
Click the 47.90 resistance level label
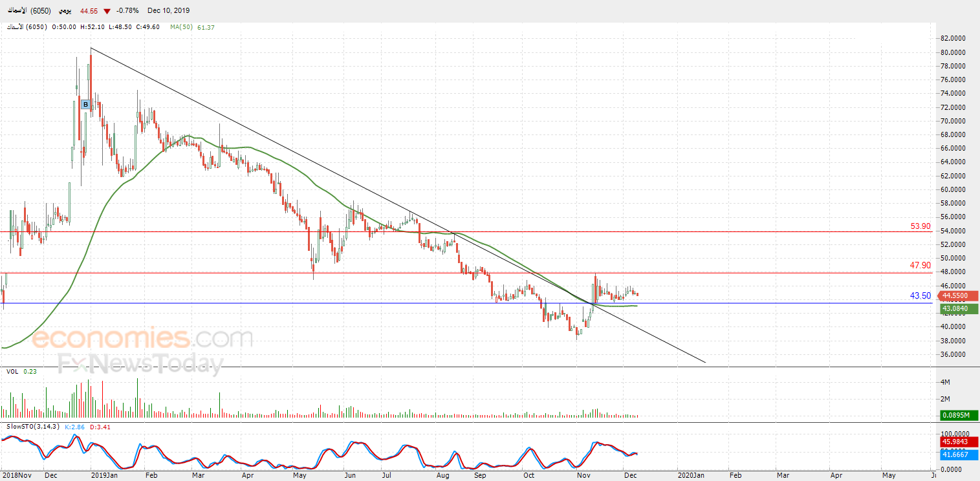coord(920,265)
